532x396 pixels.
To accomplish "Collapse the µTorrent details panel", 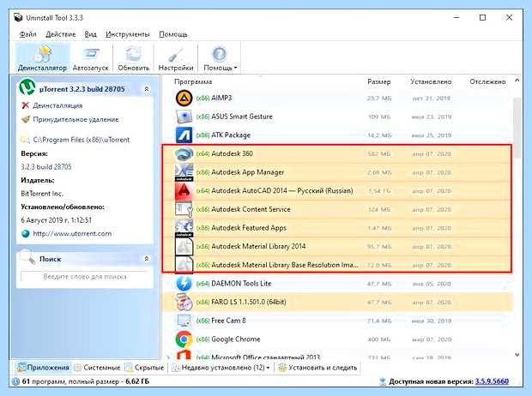I will [147, 89].
